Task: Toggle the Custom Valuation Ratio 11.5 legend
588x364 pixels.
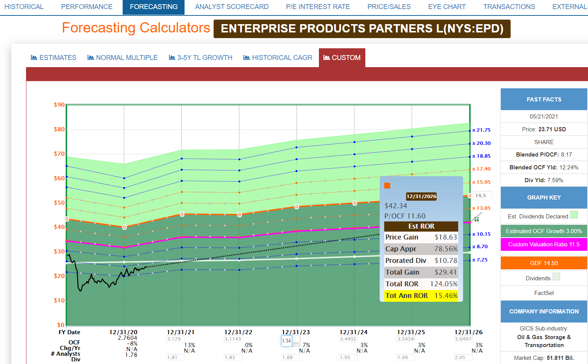Action: tap(543, 244)
